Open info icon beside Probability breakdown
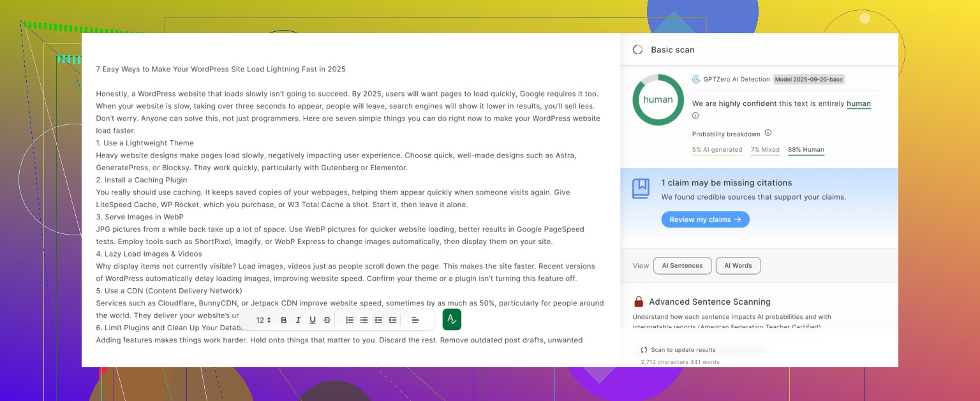 [x=768, y=133]
